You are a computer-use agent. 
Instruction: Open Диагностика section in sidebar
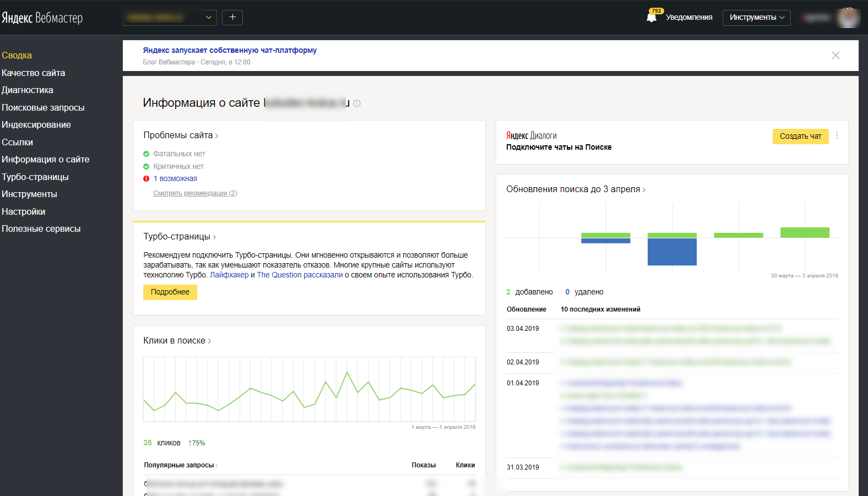click(x=28, y=90)
